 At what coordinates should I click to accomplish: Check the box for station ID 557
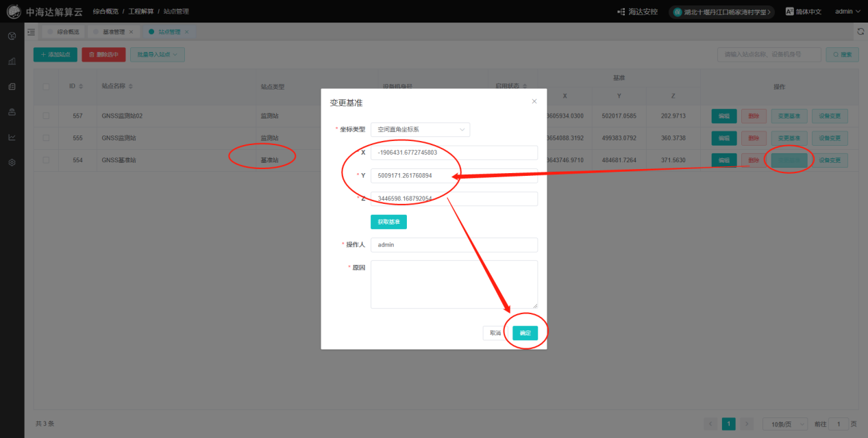(x=46, y=116)
